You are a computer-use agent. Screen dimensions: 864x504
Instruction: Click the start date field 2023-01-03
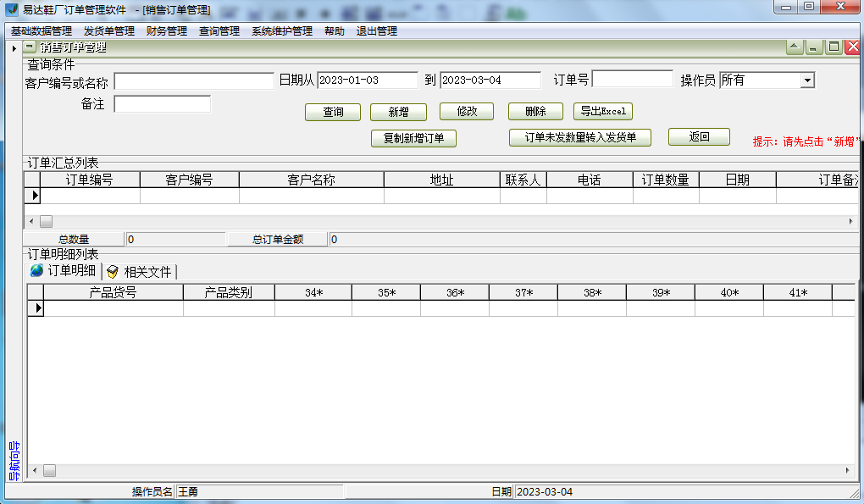click(x=368, y=80)
